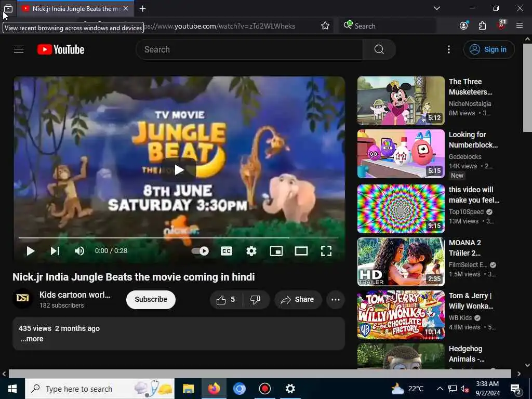Switch to theater mode
Image resolution: width=532 pixels, height=399 pixels.
(301, 251)
